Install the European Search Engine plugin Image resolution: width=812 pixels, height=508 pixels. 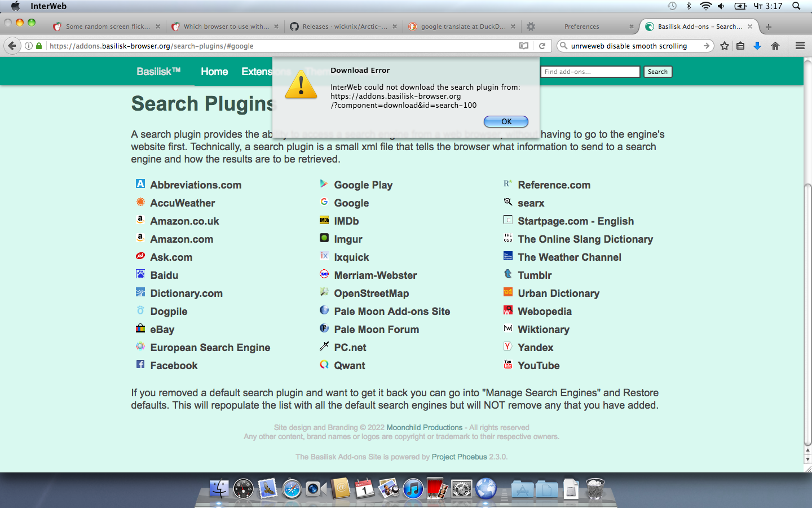210,348
